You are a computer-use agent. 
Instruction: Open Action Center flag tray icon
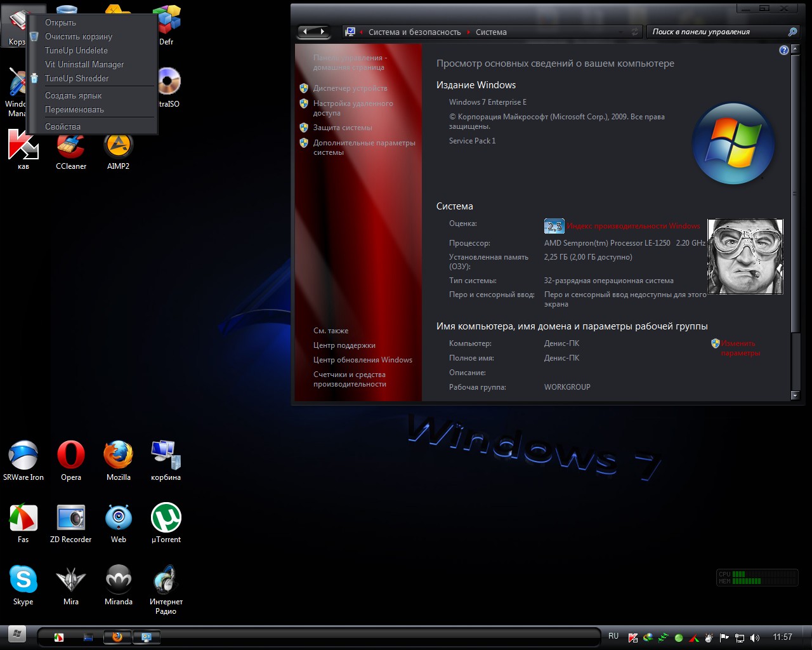[x=724, y=637]
